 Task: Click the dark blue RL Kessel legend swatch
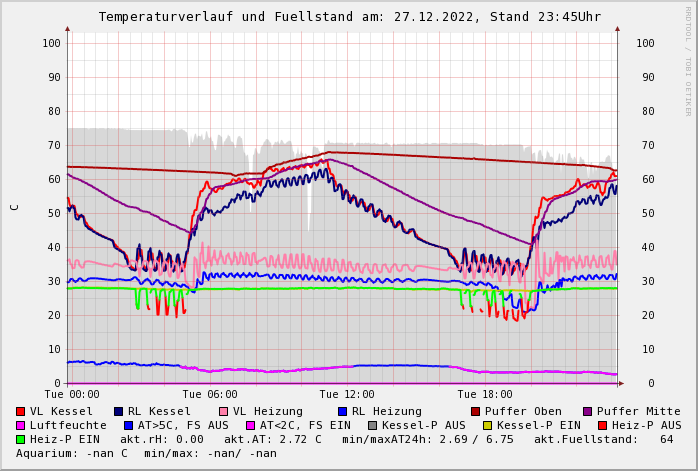[118, 411]
